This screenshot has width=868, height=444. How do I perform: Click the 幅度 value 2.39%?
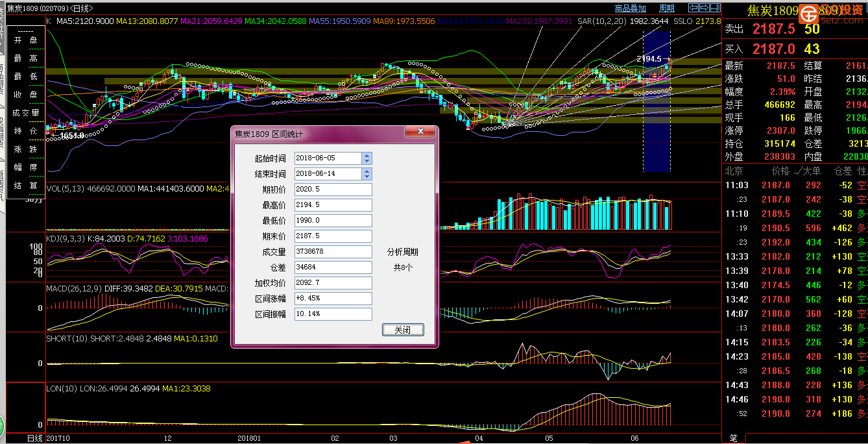tap(782, 92)
